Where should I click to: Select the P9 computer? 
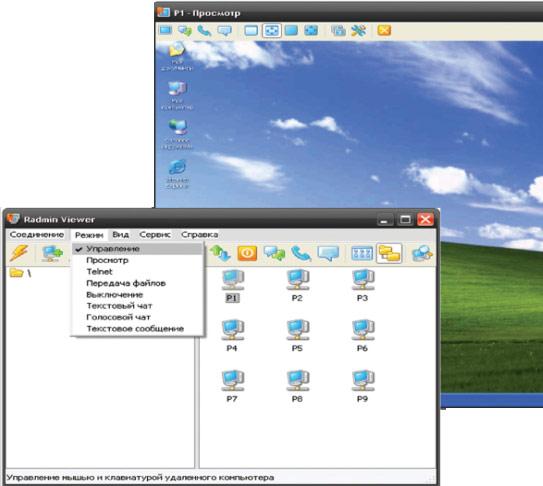pos(362,386)
